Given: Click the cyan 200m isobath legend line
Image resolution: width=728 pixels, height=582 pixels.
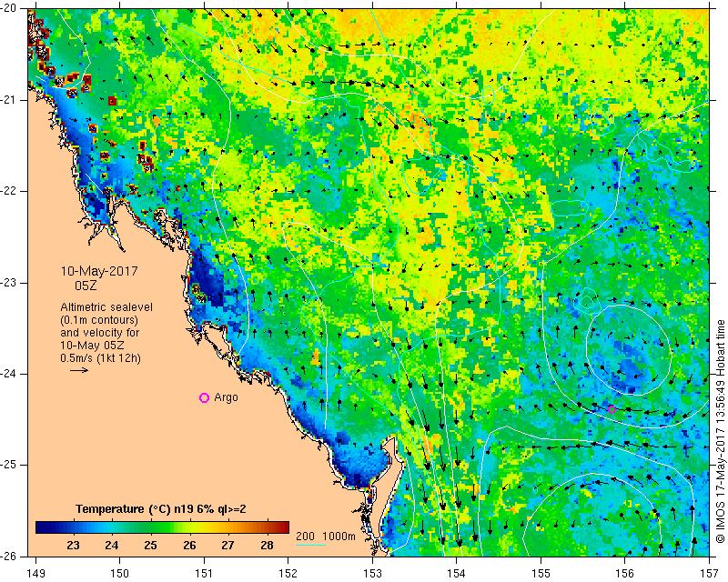Looking at the screenshot, I should coord(310,545).
